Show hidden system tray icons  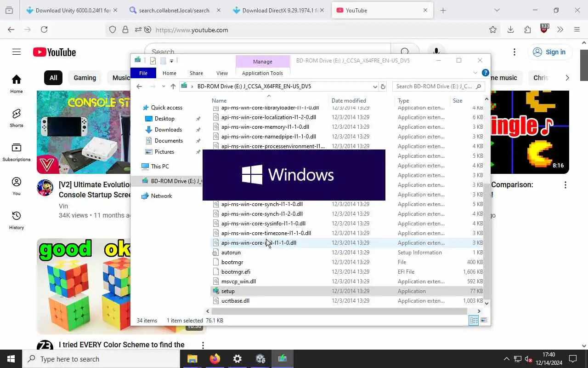coord(507,359)
